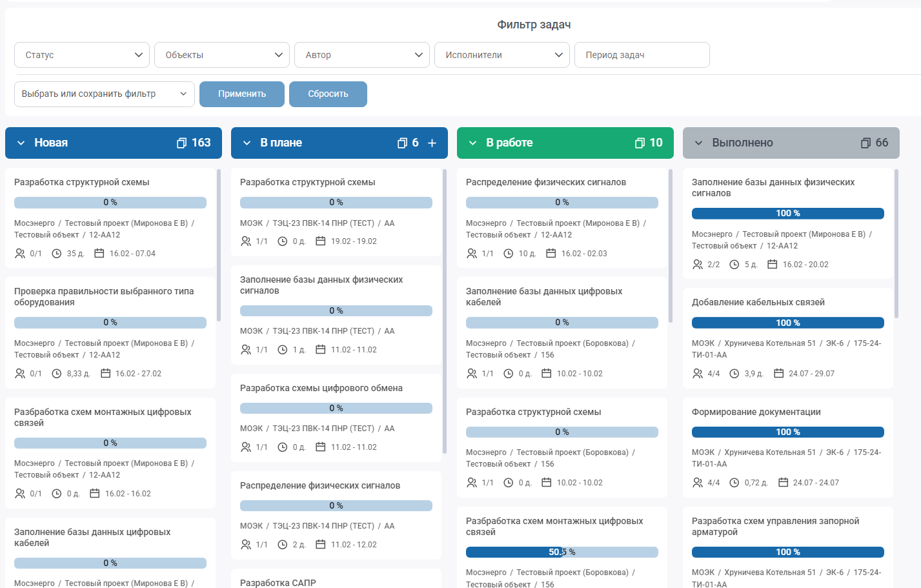Click the Период задач input field
The image size is (921, 588).
[642, 55]
